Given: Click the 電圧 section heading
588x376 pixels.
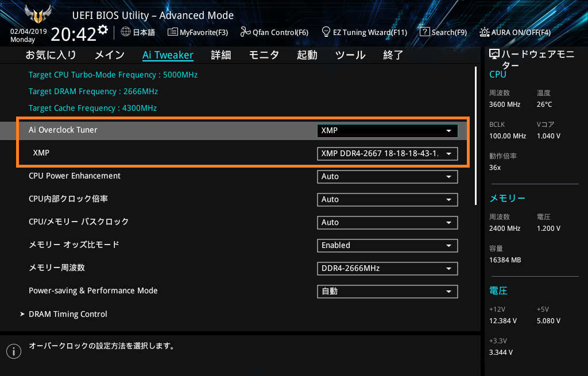Looking at the screenshot, I should 498,290.
